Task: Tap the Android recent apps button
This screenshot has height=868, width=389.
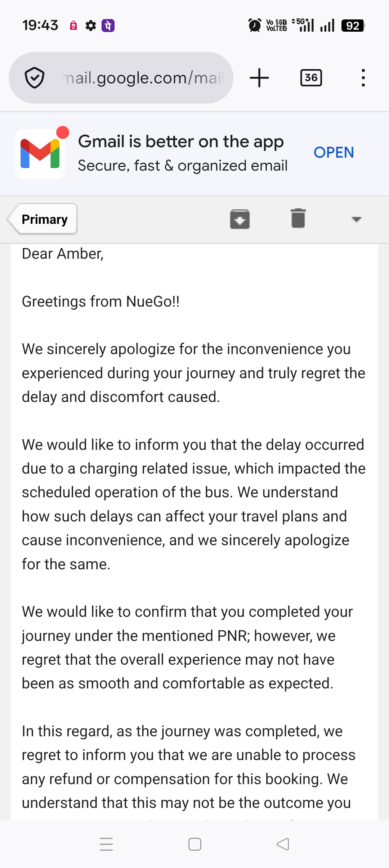Action: tap(106, 844)
